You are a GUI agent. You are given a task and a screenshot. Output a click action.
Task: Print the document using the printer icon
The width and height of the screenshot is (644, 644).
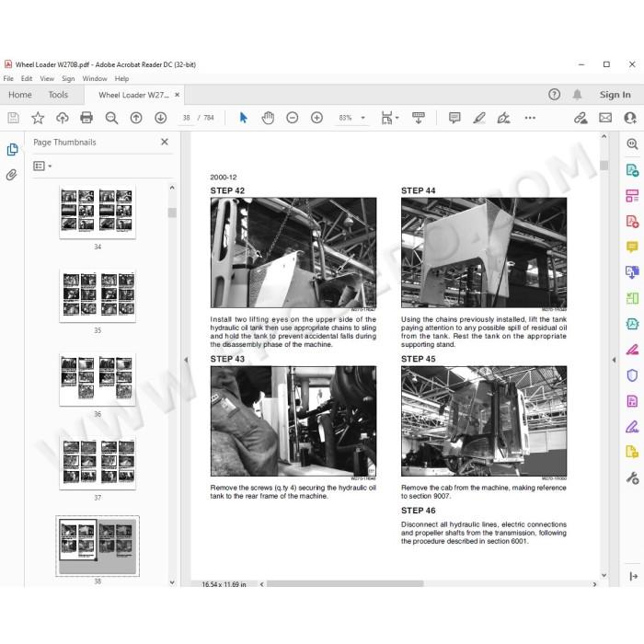[86, 118]
